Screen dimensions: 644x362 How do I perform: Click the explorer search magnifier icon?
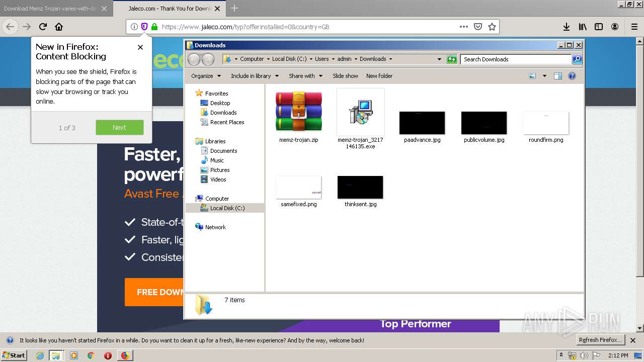577,59
